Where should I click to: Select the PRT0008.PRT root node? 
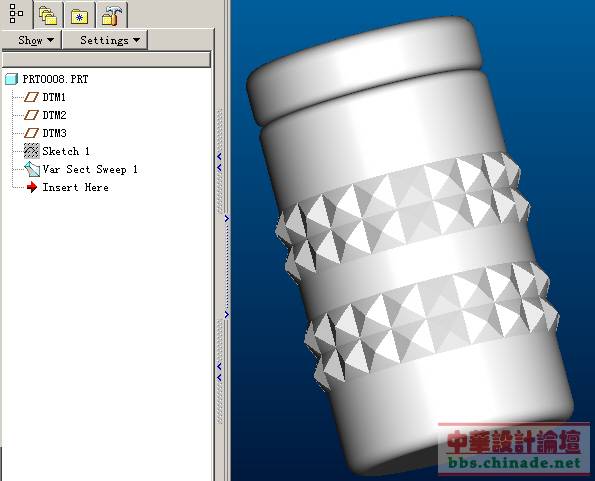pyautogui.click(x=55, y=79)
